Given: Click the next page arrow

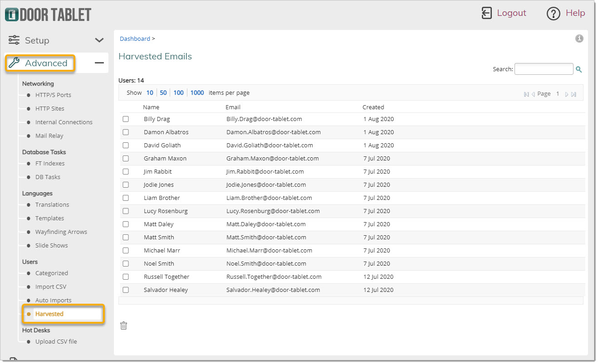Looking at the screenshot, I should click(x=567, y=94).
